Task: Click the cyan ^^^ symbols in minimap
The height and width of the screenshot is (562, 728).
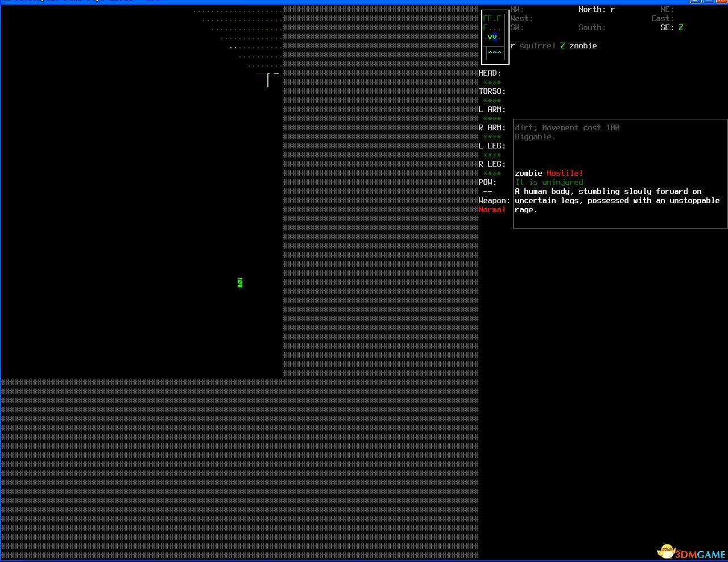Action: tap(495, 53)
